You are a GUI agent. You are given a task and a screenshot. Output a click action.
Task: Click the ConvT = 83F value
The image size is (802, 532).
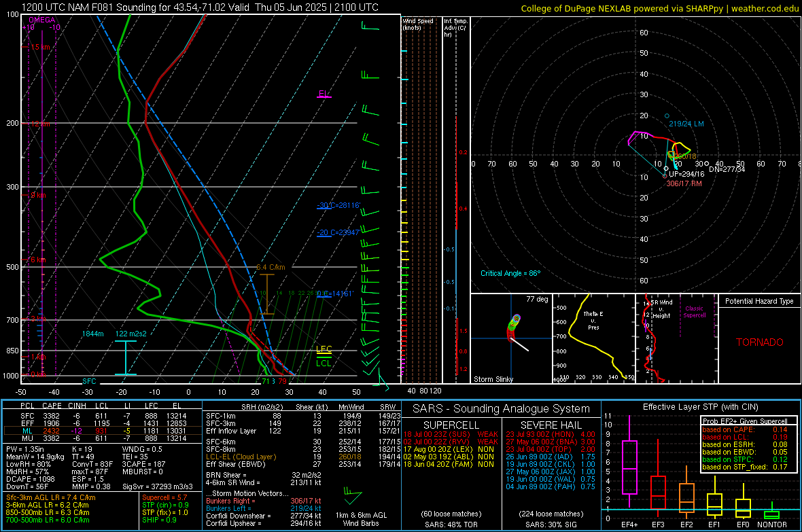click(92, 465)
